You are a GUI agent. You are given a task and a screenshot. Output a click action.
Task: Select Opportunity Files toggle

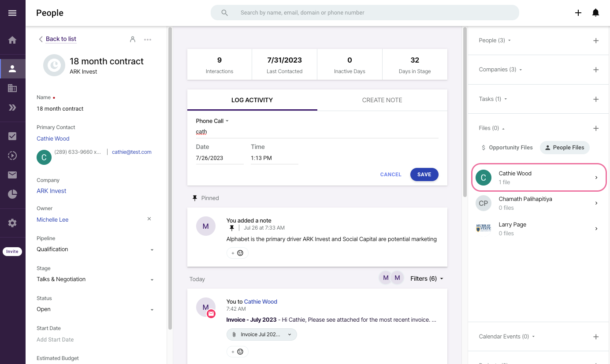pyautogui.click(x=507, y=148)
